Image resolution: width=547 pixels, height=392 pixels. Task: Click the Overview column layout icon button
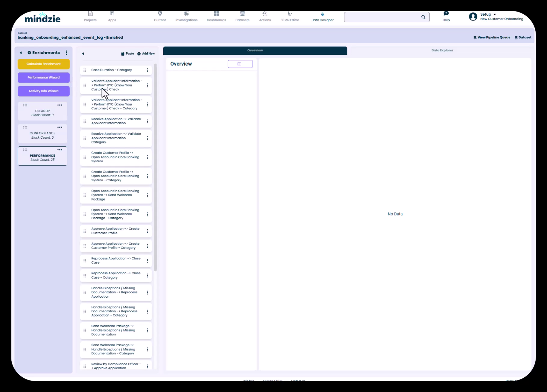[240, 64]
